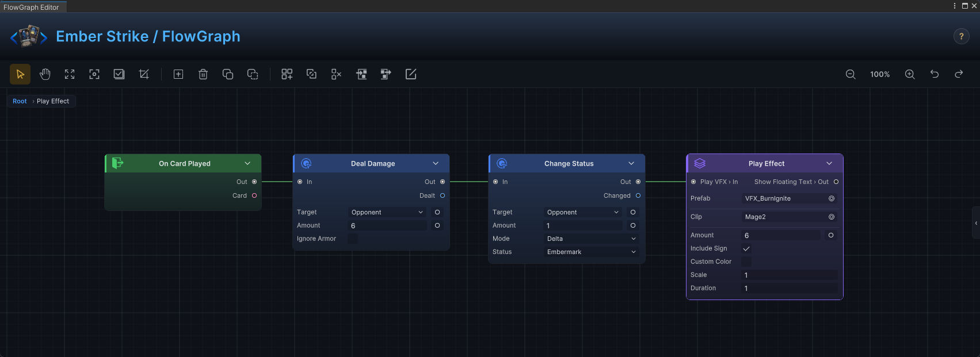The image size is (980, 357).
Task: Click the select-all checkmark toolbar icon
Action: click(x=119, y=74)
